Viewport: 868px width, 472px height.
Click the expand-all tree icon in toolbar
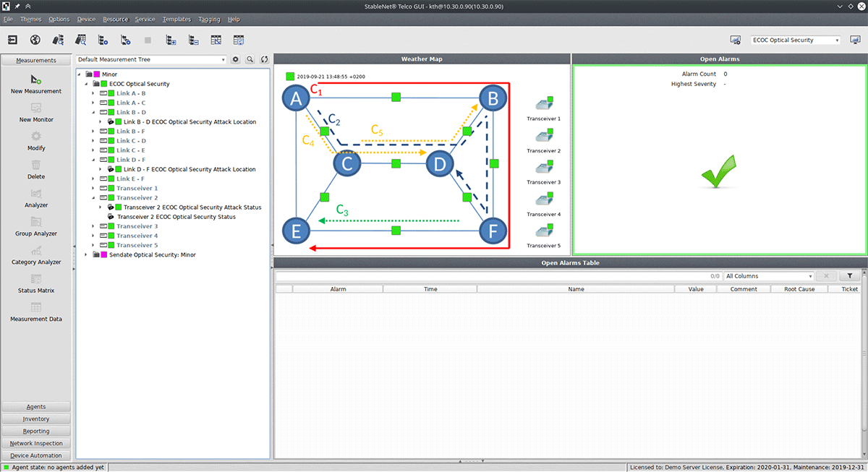171,40
